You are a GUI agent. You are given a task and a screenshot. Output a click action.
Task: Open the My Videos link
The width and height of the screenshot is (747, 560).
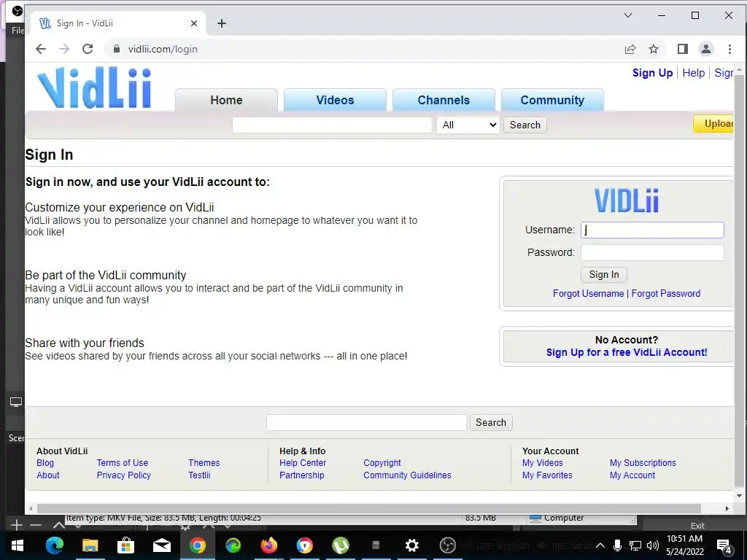542,463
